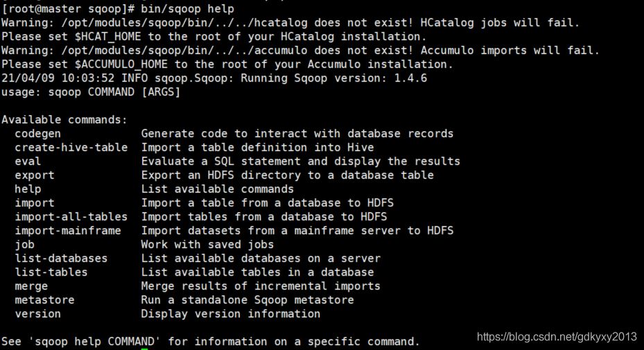The width and height of the screenshot is (644, 350).
Task: Click the merge command name
Action: coord(31,286)
